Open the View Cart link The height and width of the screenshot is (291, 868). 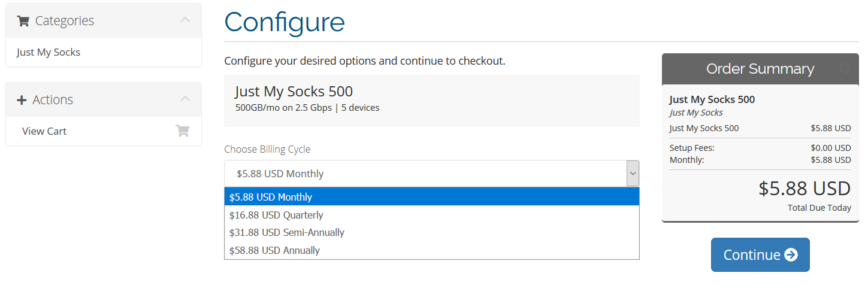click(44, 131)
